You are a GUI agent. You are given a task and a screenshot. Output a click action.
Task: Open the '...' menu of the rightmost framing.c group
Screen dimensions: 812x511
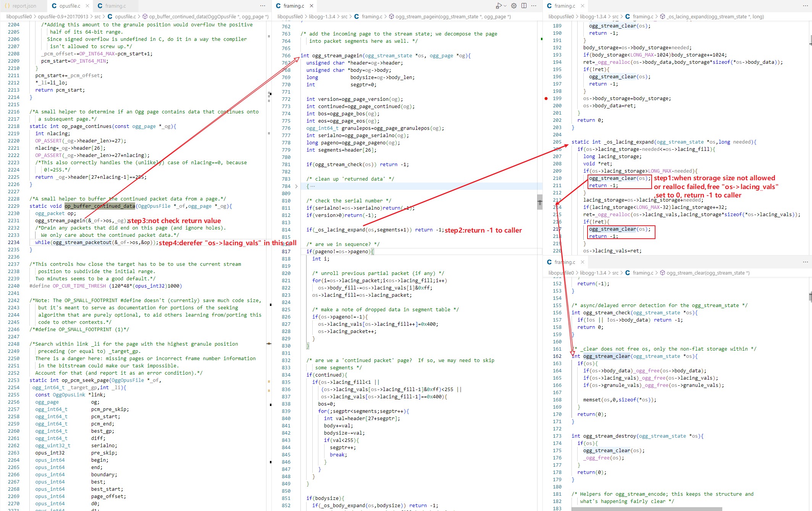[806, 6]
